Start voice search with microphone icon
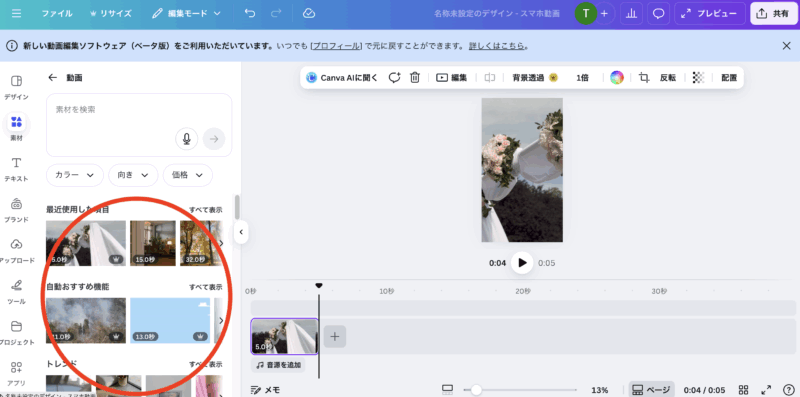The height and width of the screenshot is (397, 800). pos(187,139)
